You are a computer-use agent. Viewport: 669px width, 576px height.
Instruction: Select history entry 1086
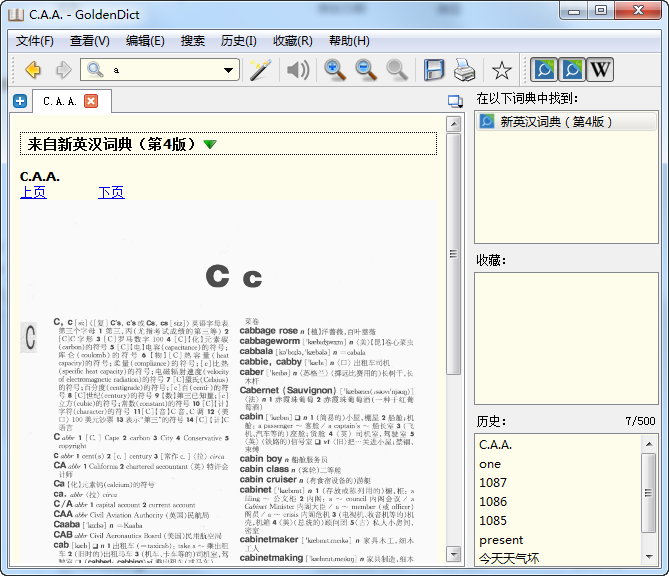[493, 502]
